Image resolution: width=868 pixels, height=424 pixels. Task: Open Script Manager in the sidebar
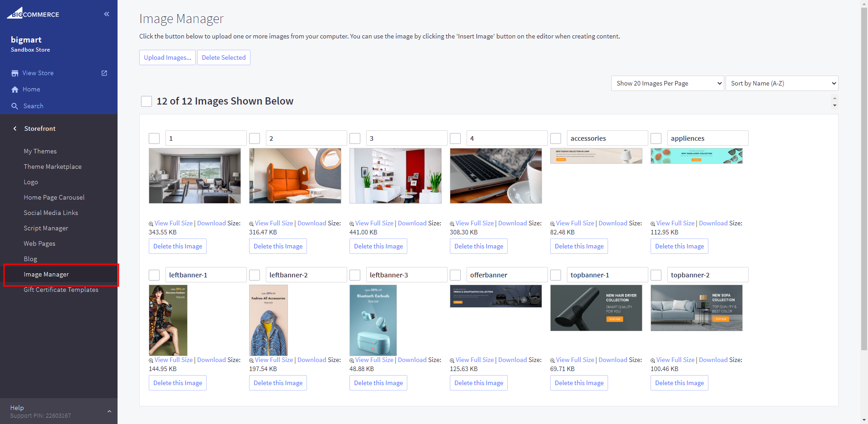coord(46,228)
